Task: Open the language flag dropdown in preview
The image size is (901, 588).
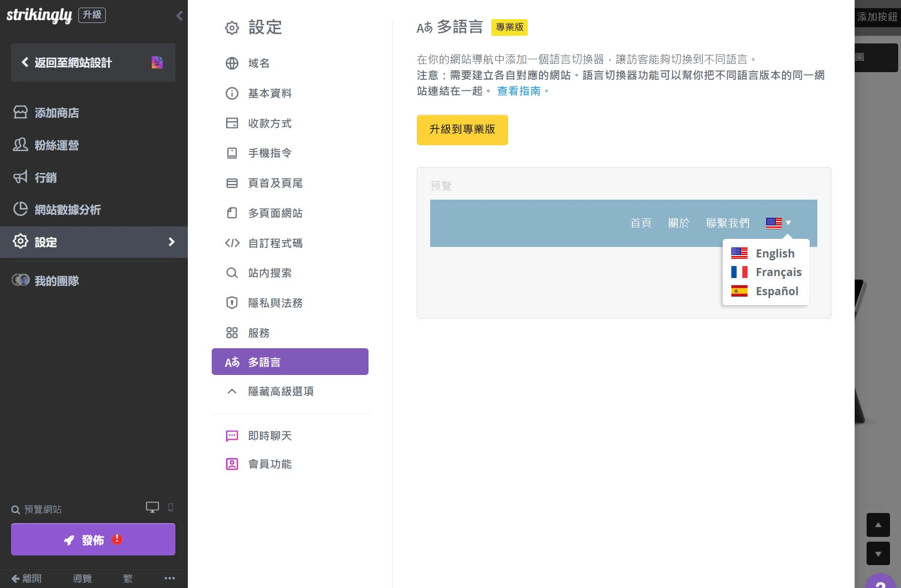Action: coord(778,223)
